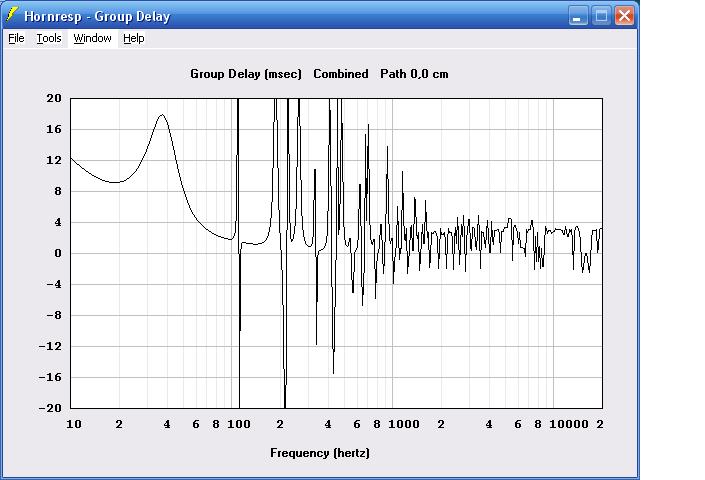
Task: Close the Hornresp Group Delay window
Action: tap(625, 16)
